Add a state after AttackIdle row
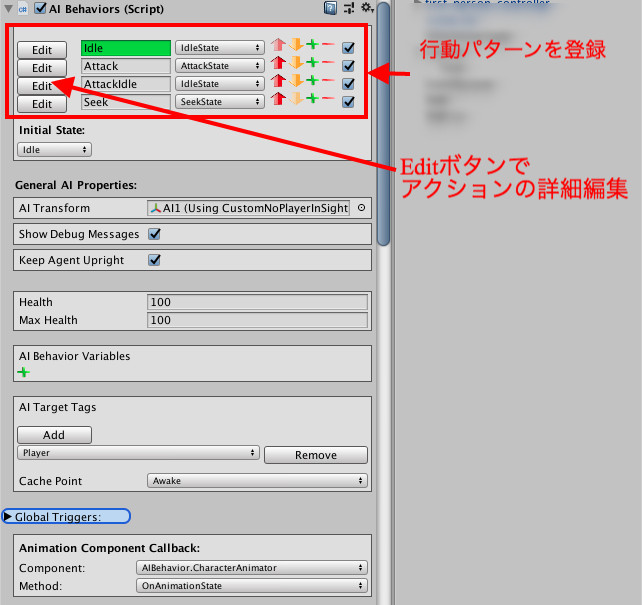642x605 pixels. 312,80
